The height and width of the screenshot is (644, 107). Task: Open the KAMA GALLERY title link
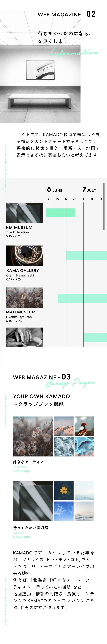pos(22,270)
